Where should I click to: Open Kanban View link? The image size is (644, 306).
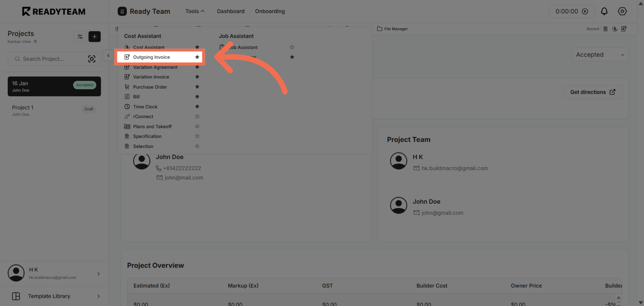point(22,42)
